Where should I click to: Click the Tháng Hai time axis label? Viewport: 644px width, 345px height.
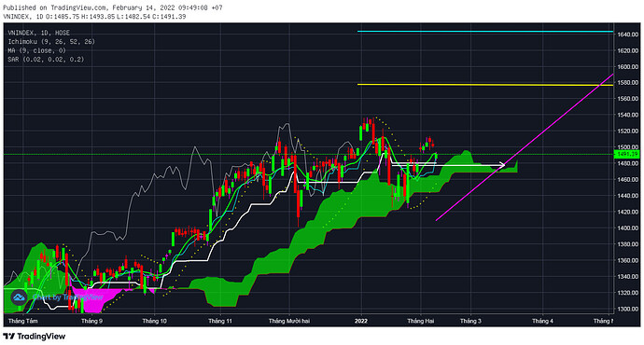pyautogui.click(x=421, y=321)
